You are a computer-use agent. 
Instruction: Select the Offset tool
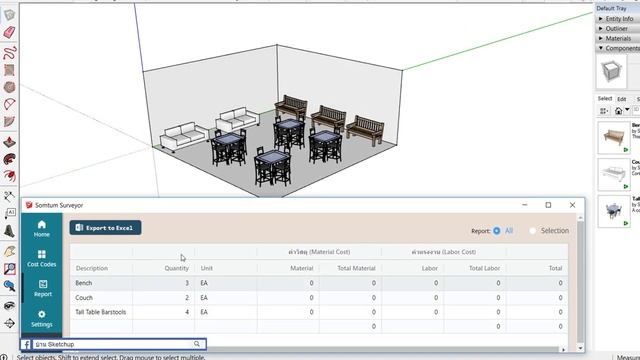9,176
